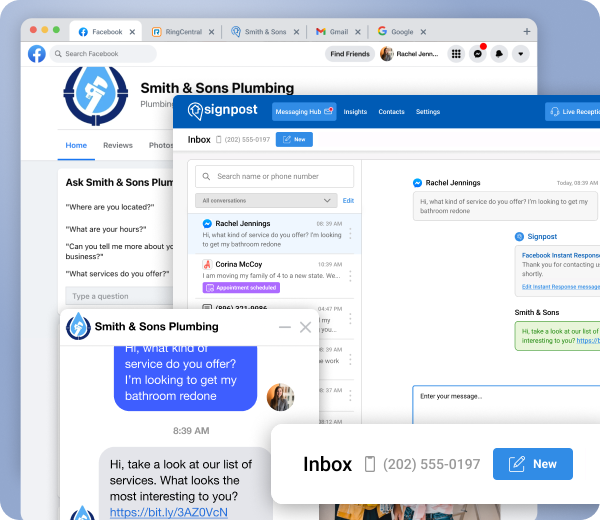The image size is (600, 520).
Task: Click the customer avatar in chat popup
Action: 280,397
